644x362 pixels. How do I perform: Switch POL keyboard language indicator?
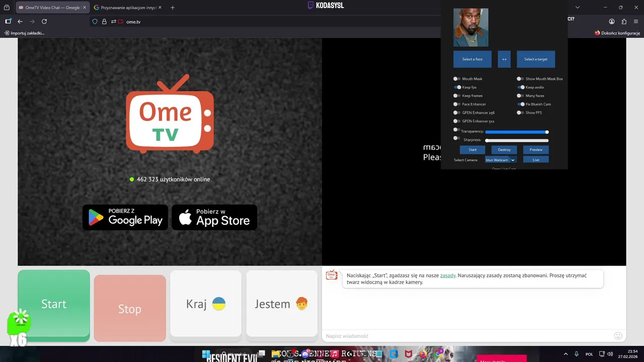(589, 354)
